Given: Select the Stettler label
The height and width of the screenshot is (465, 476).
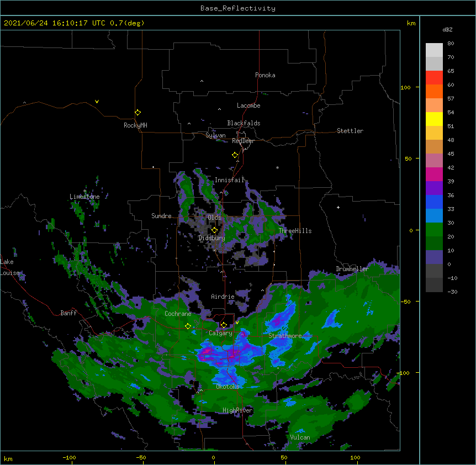Looking at the screenshot, I should 350,131.
